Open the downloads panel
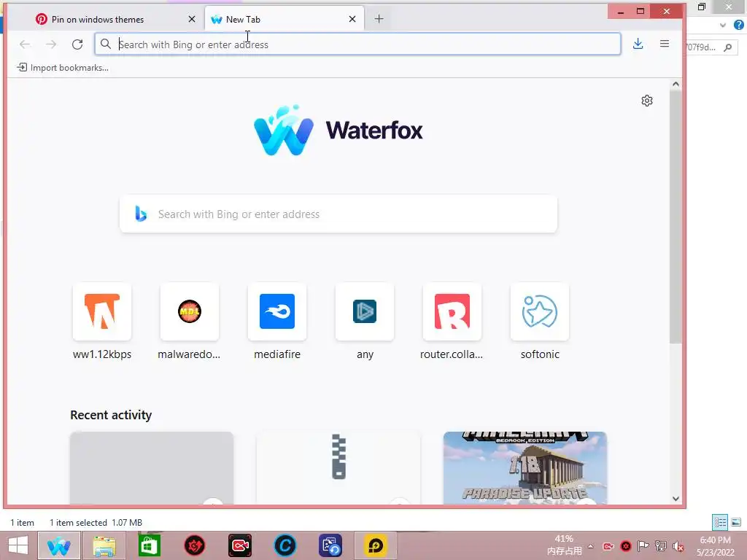This screenshot has width=747, height=560. click(638, 44)
